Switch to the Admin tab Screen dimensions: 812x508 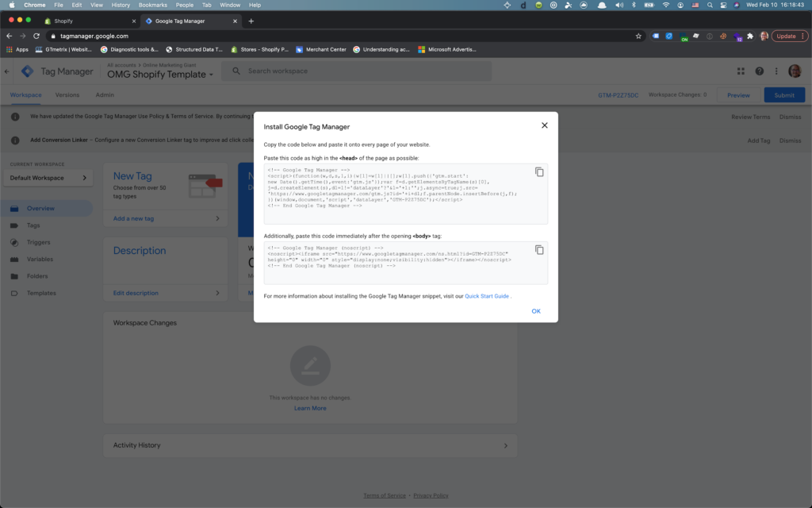tap(105, 95)
